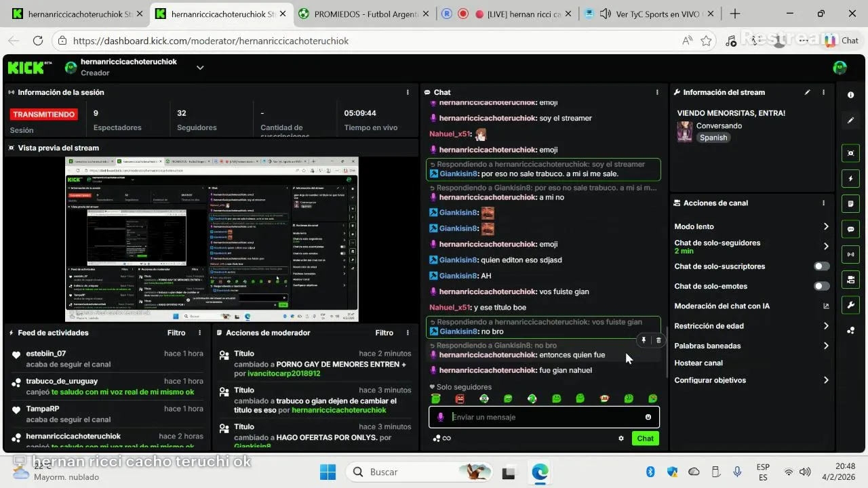
Task: Click estebiin_07 in activity feed
Action: (x=46, y=353)
